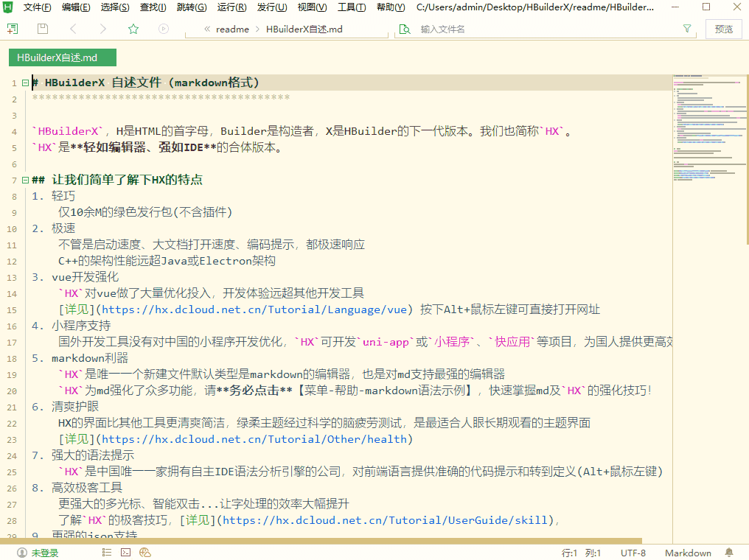Viewport: 749px width, 560px height.
Task: Collapse the heading fold marker on line 1
Action: tap(24, 83)
